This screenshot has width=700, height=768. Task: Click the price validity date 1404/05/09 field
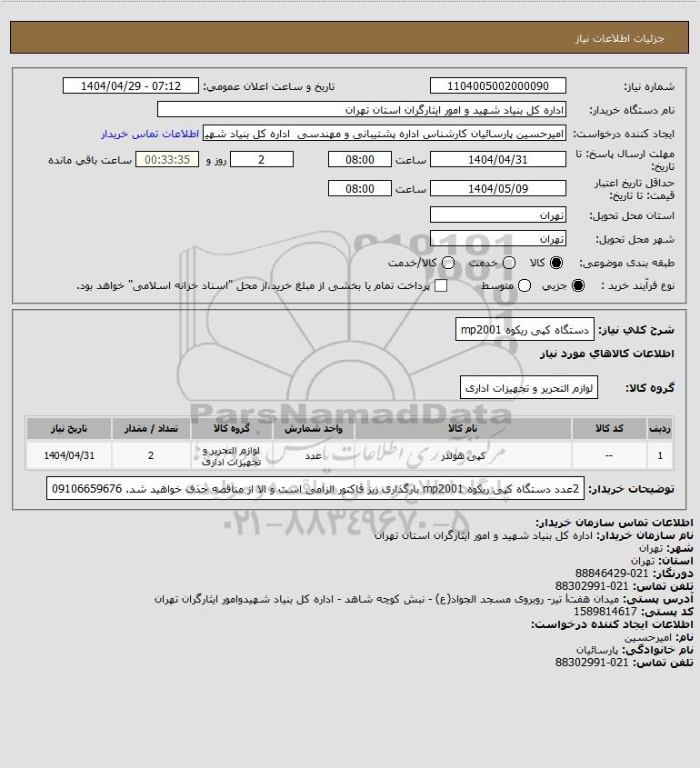(x=497, y=188)
